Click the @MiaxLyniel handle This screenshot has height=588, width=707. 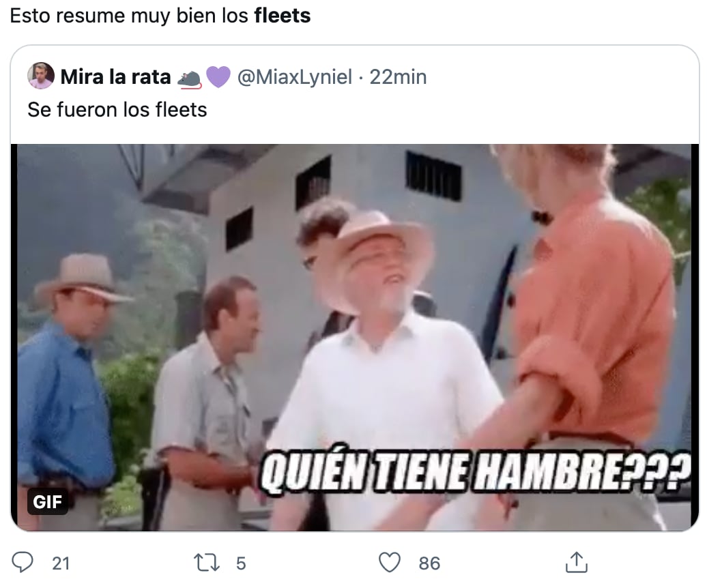click(294, 77)
